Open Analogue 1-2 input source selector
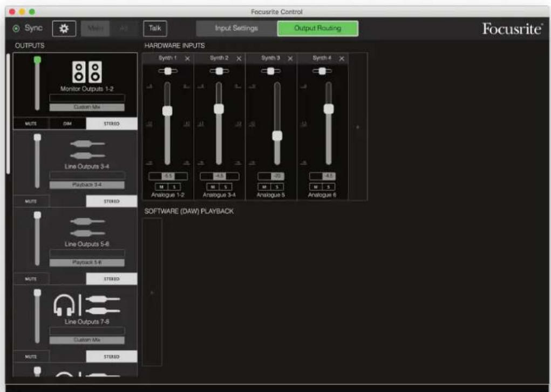The width and height of the screenshot is (551, 392). pyautogui.click(x=168, y=195)
